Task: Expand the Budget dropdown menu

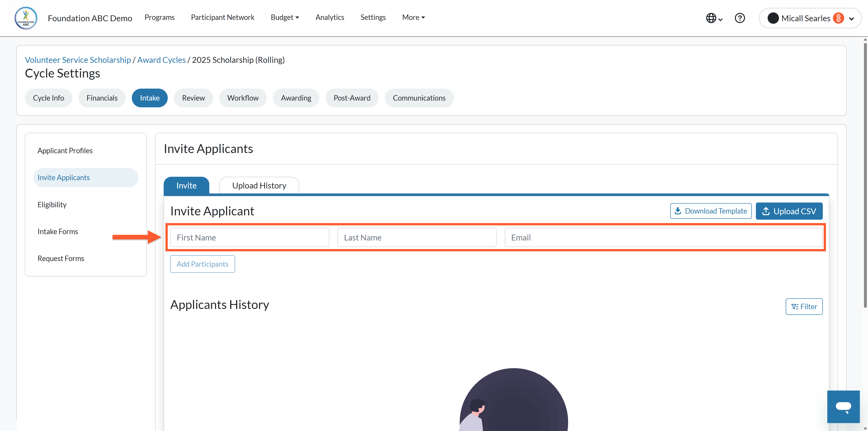Action: click(x=285, y=17)
